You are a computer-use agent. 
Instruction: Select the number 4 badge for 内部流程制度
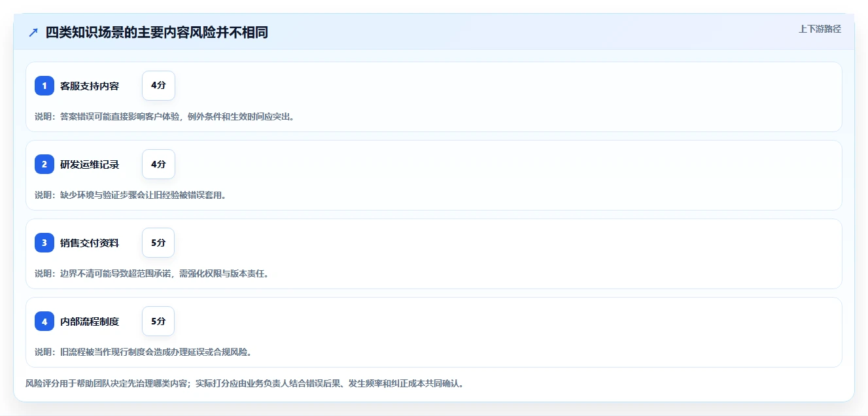point(44,321)
